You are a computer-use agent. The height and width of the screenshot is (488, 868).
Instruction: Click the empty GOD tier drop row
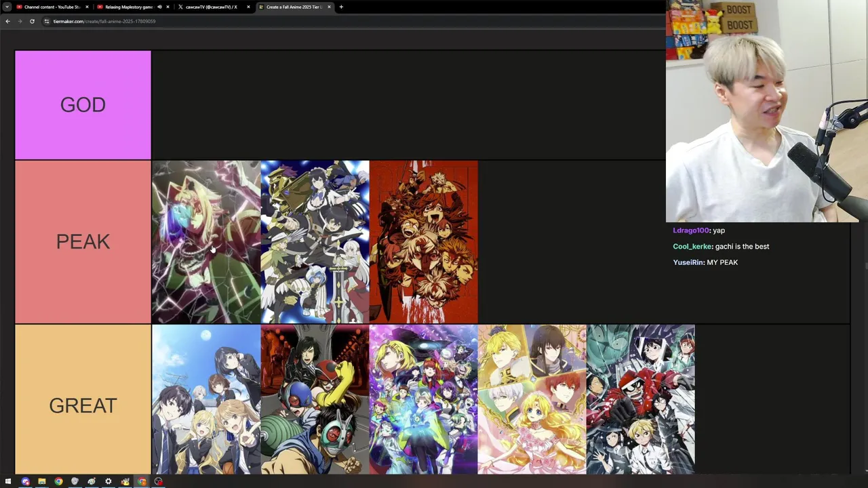click(408, 105)
